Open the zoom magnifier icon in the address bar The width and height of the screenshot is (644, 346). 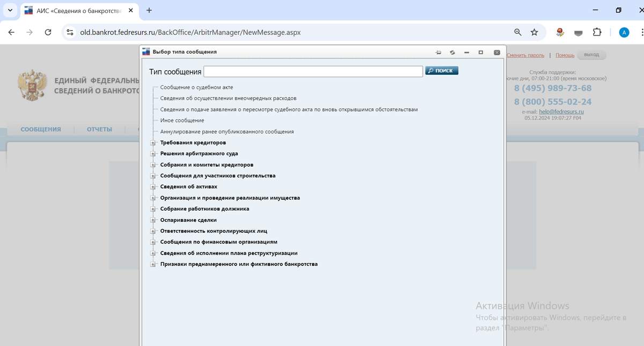tap(518, 32)
